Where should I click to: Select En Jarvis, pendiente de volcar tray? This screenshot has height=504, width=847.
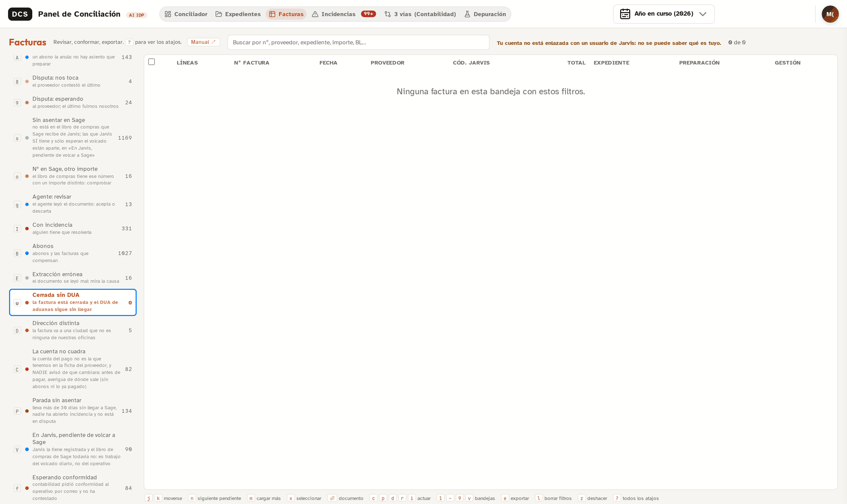(73, 449)
